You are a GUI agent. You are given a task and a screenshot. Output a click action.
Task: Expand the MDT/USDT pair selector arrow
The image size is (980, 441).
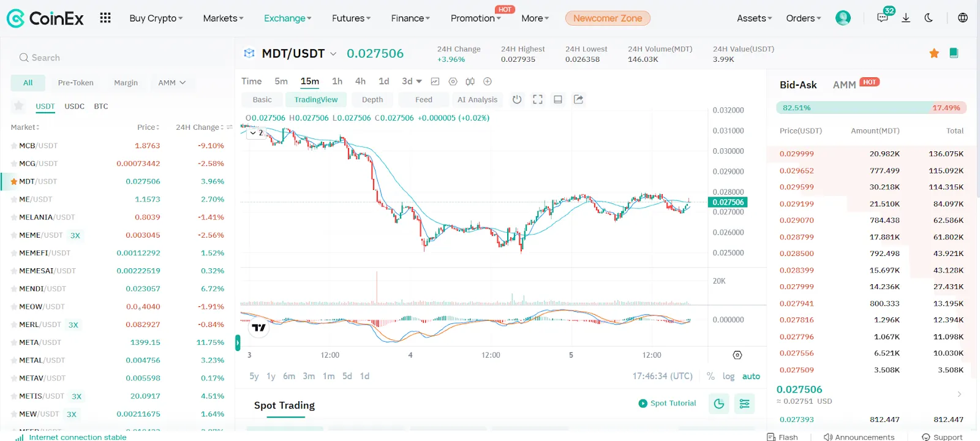click(333, 54)
